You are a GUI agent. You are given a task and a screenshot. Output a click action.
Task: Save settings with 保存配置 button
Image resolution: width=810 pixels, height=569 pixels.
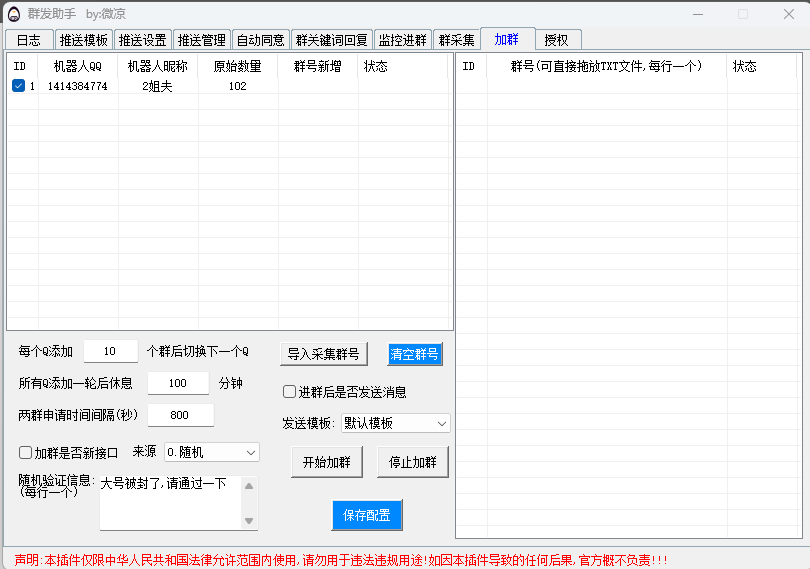click(366, 515)
